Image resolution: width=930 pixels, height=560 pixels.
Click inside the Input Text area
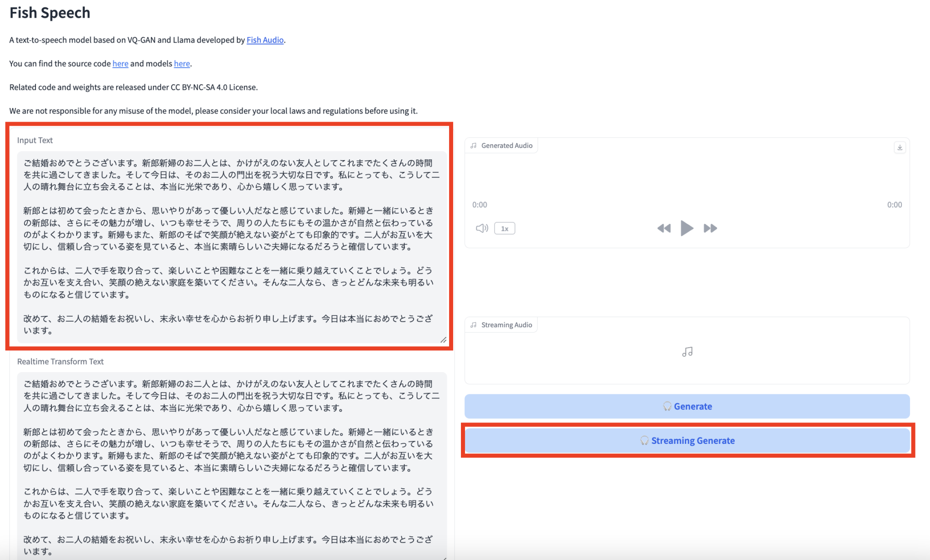(x=227, y=245)
